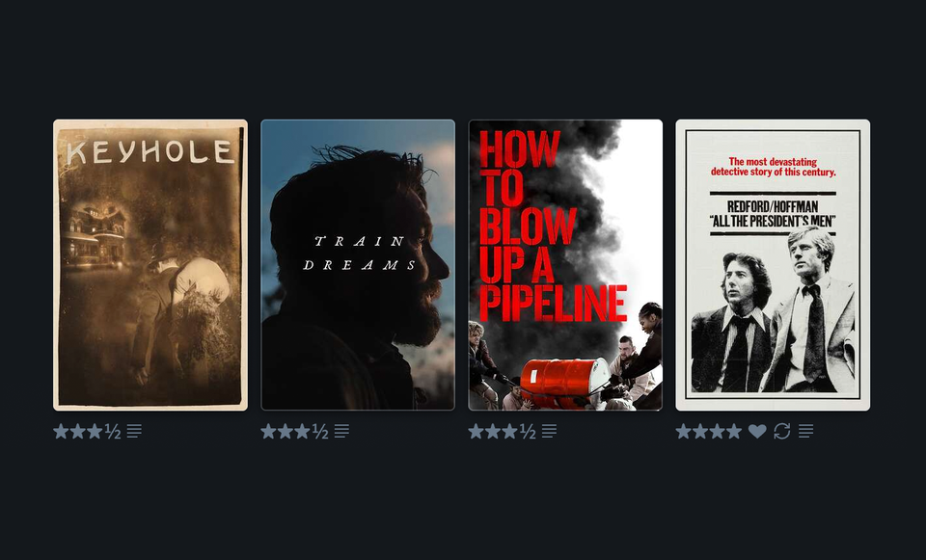
Task: Click third star under Keyhole
Action: click(95, 432)
